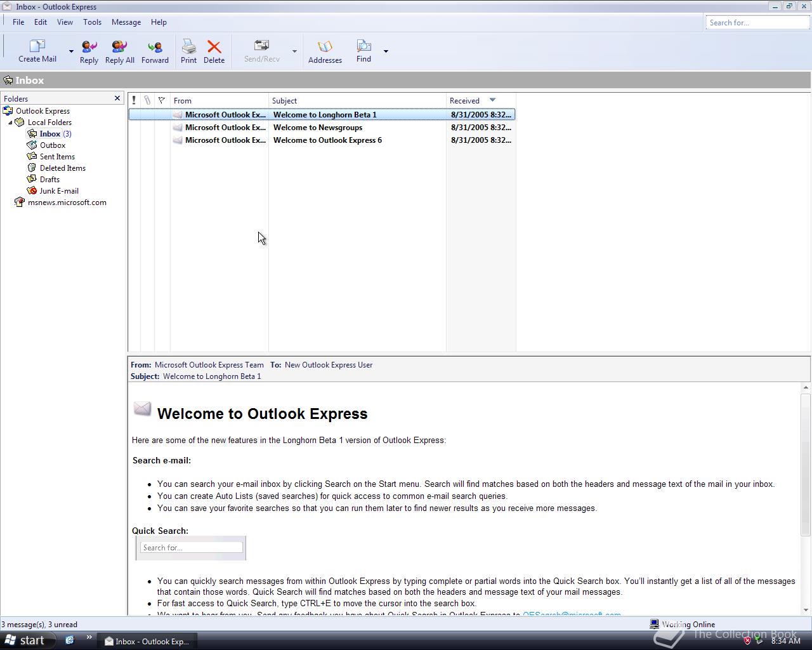Click envelope icon of Welcome to Newsgroups row
812x650 pixels.
coord(178,128)
